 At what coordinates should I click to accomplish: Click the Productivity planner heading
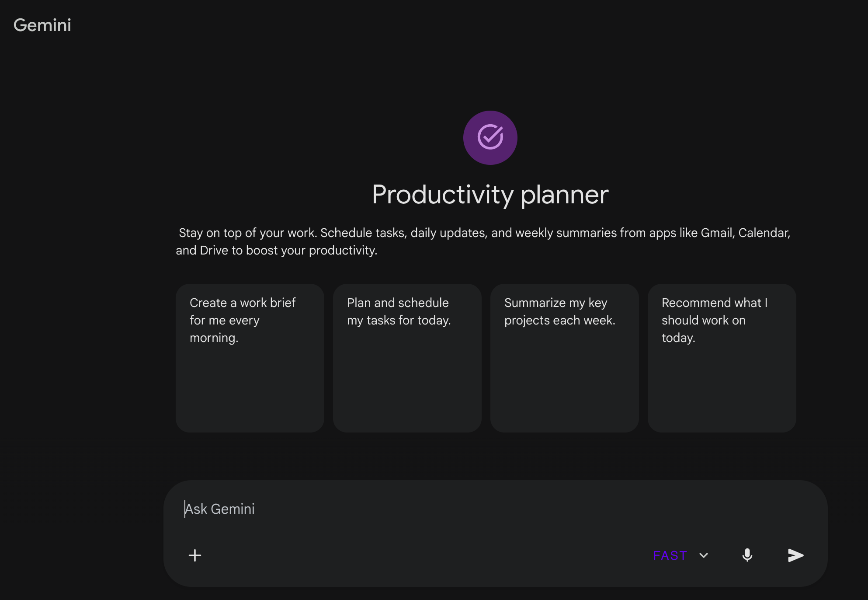click(x=490, y=195)
